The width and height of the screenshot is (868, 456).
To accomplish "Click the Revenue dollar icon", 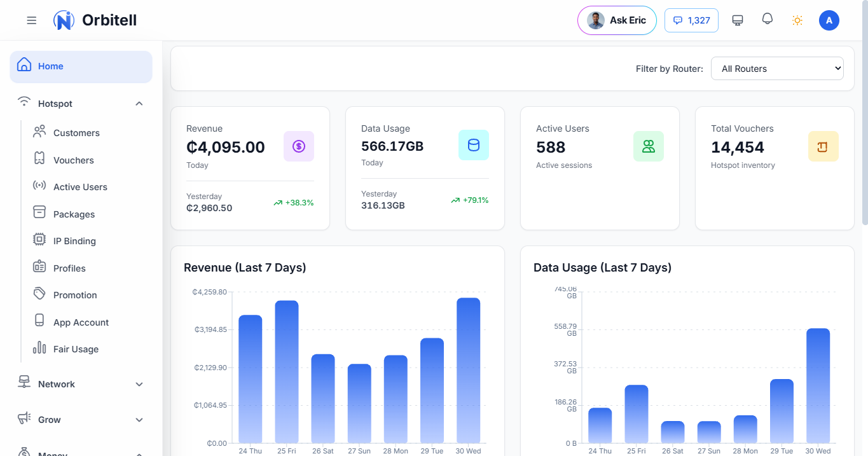I will pyautogui.click(x=299, y=146).
